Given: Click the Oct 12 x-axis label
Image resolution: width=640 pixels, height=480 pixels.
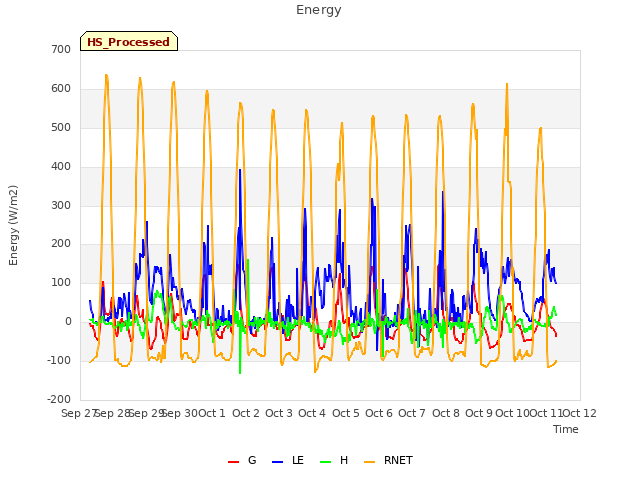Looking at the screenshot, I should [x=580, y=413].
